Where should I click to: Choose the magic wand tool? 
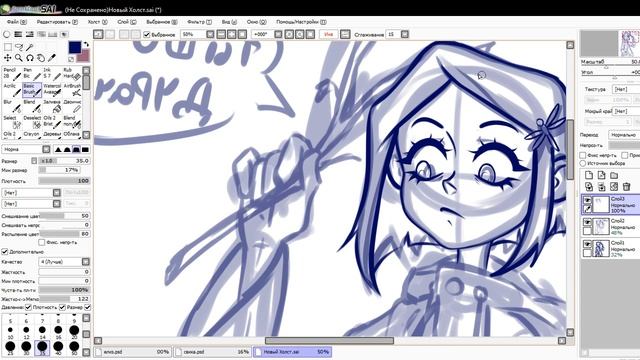pyautogui.click(x=30, y=47)
